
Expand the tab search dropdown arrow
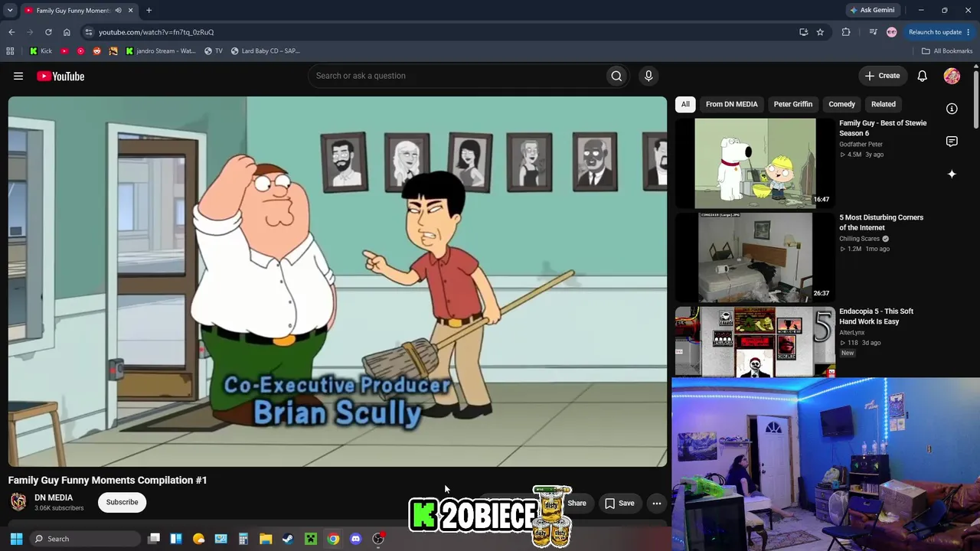click(10, 11)
